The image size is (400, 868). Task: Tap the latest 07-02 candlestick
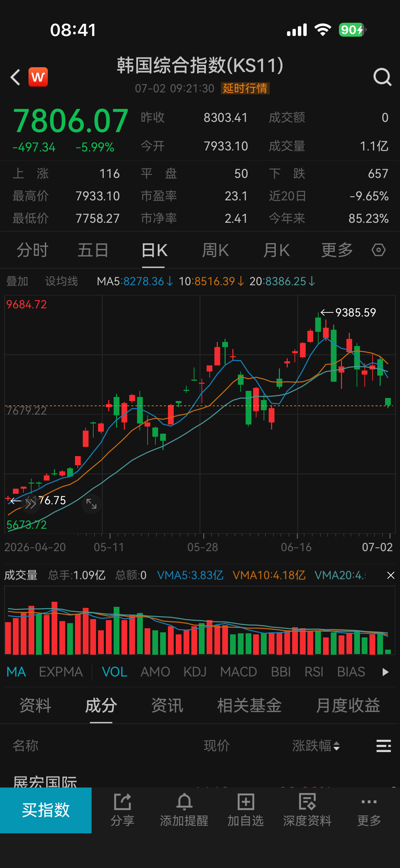click(388, 402)
